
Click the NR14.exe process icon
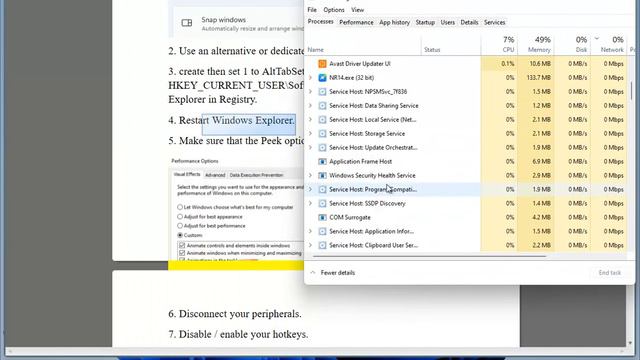[322, 78]
